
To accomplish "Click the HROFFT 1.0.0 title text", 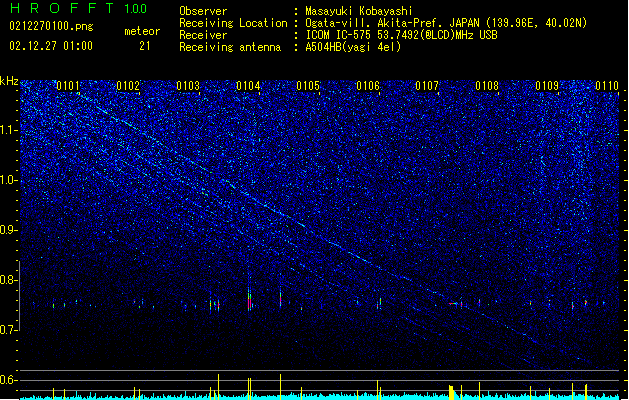I will click(78, 8).
